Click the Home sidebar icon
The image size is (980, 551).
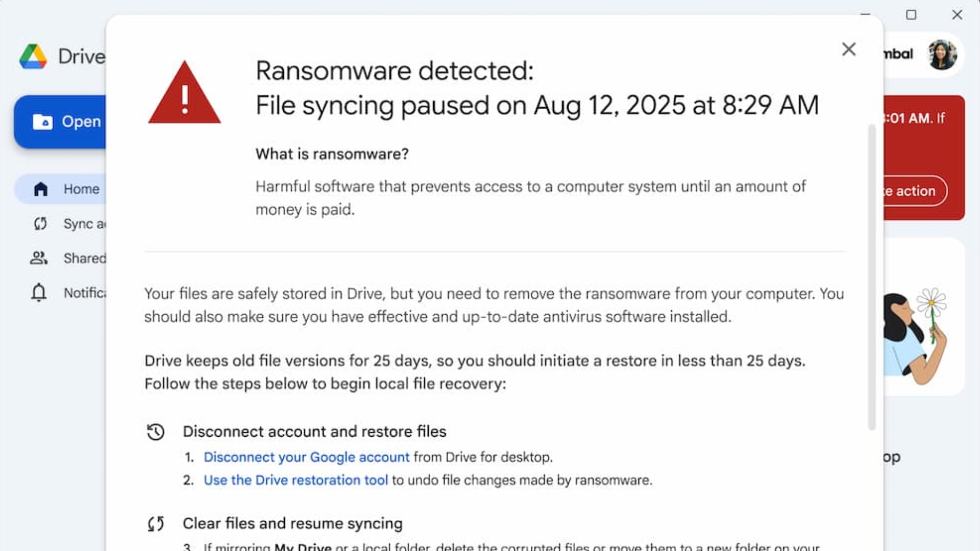40,189
